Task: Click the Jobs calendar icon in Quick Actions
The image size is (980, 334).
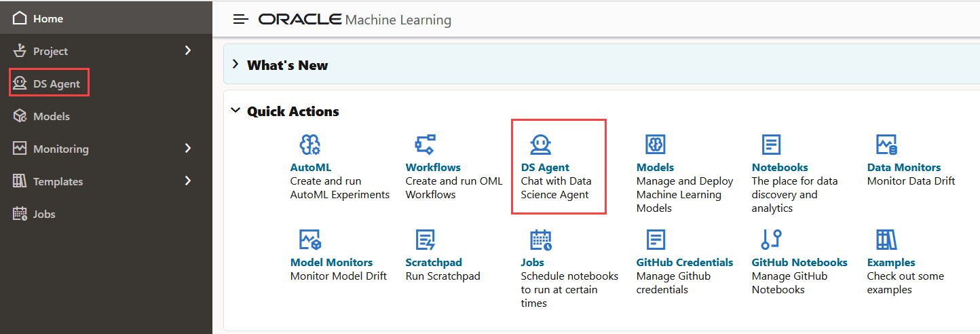Action: click(541, 240)
